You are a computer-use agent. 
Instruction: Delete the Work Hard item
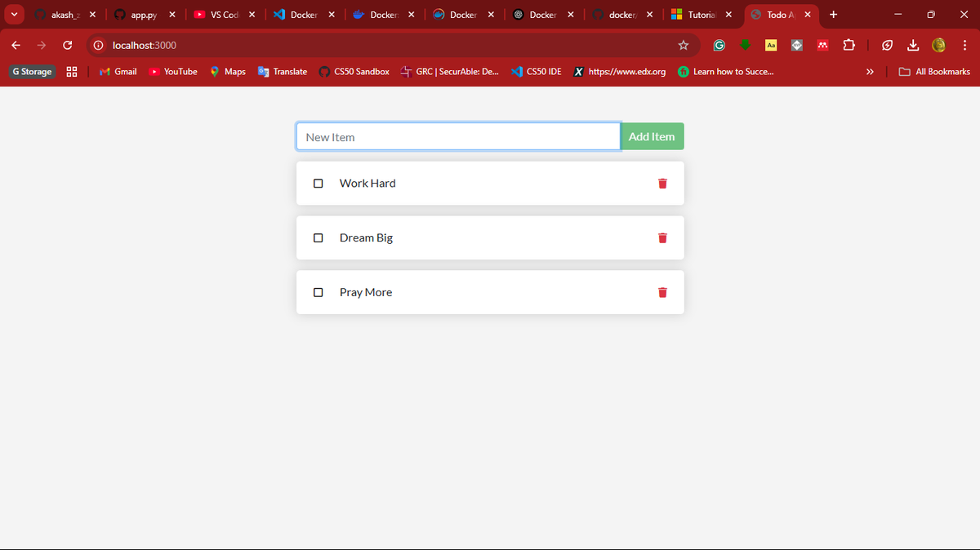662,184
